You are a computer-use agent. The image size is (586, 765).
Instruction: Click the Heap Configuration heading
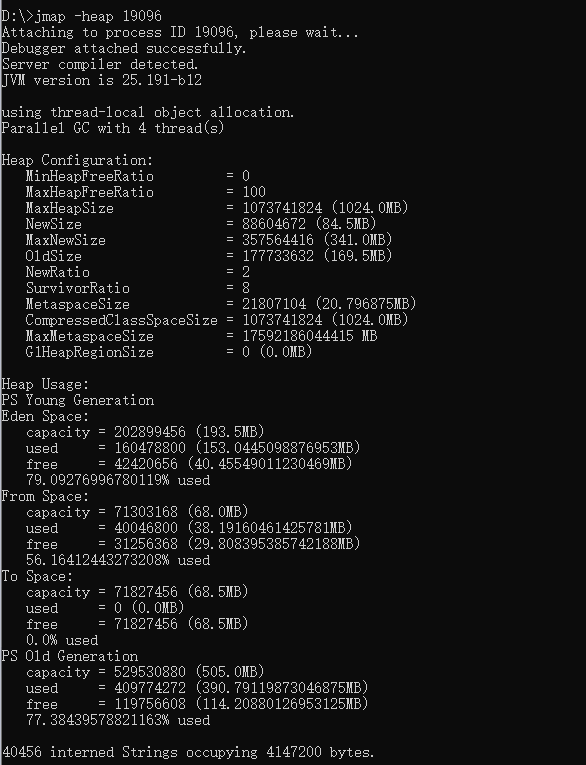[77, 160]
